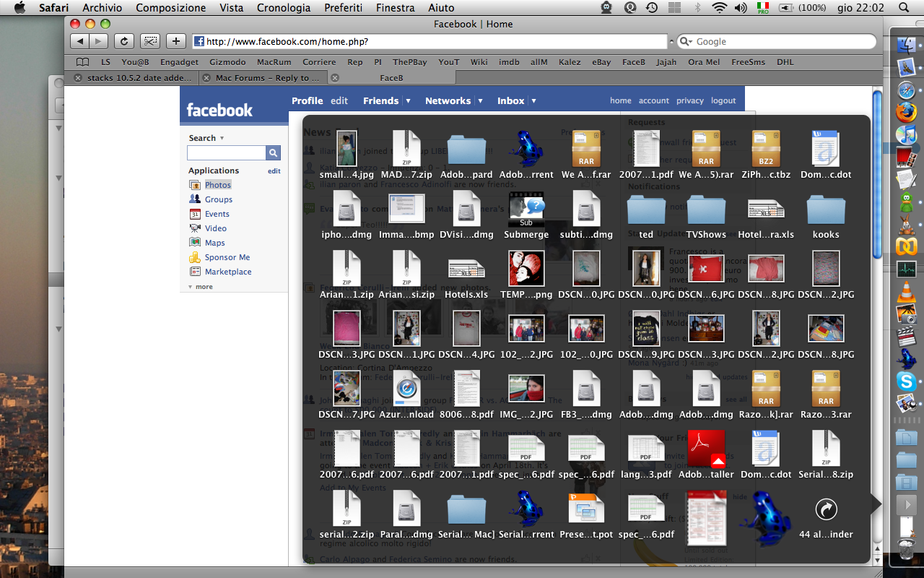
Task: Click the volume icon in the menu bar
Action: coord(740,8)
